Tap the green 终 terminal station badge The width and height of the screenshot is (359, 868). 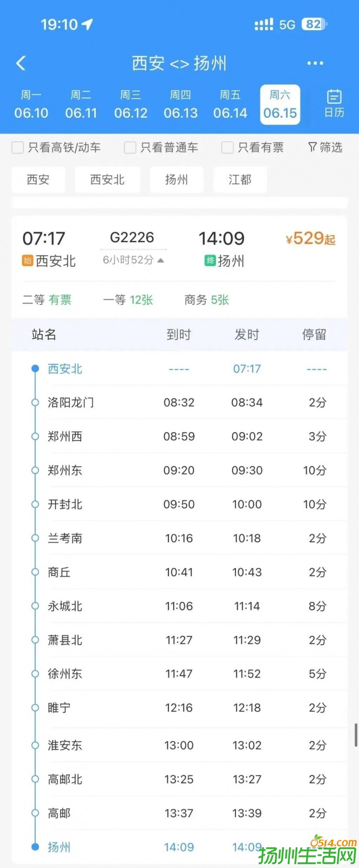[210, 261]
